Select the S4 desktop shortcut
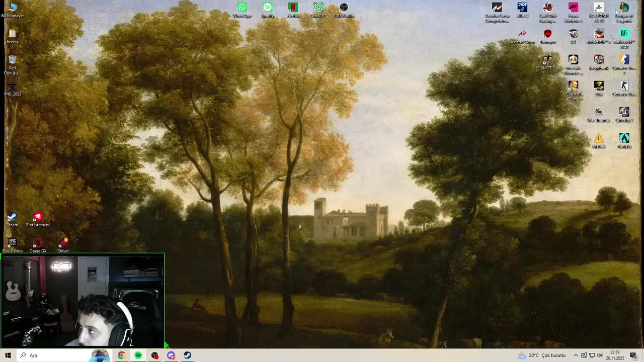This screenshot has width=644, height=362. pos(573,37)
